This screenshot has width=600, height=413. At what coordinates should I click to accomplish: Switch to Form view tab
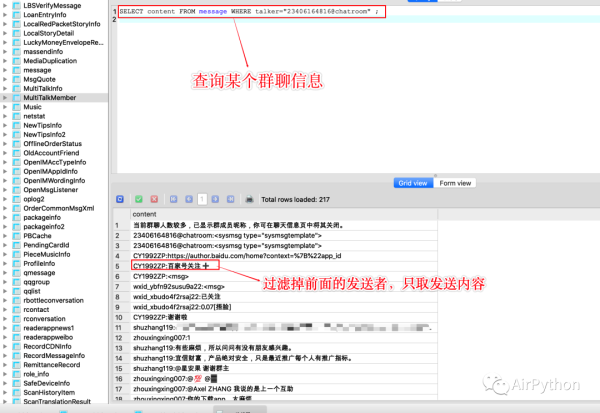[x=455, y=183]
